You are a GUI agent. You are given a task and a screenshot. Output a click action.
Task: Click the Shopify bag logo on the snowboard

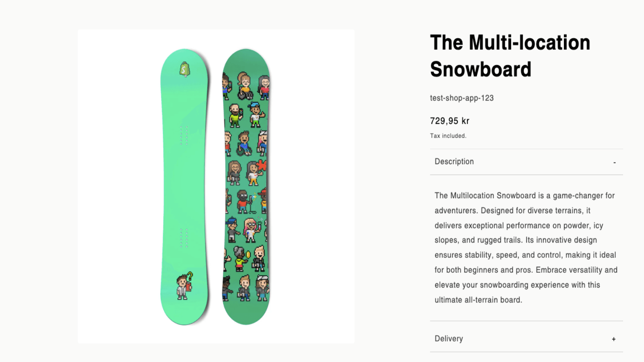click(185, 70)
